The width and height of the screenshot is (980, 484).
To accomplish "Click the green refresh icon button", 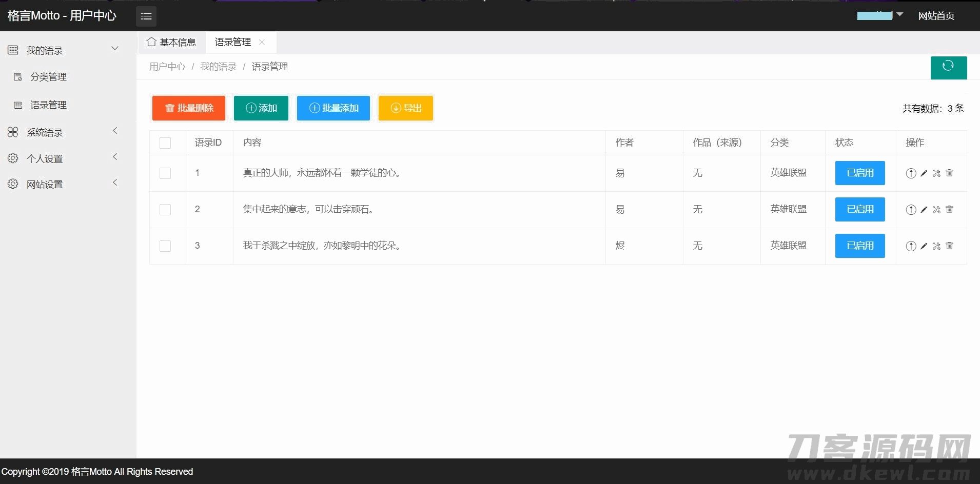I will tap(948, 67).
